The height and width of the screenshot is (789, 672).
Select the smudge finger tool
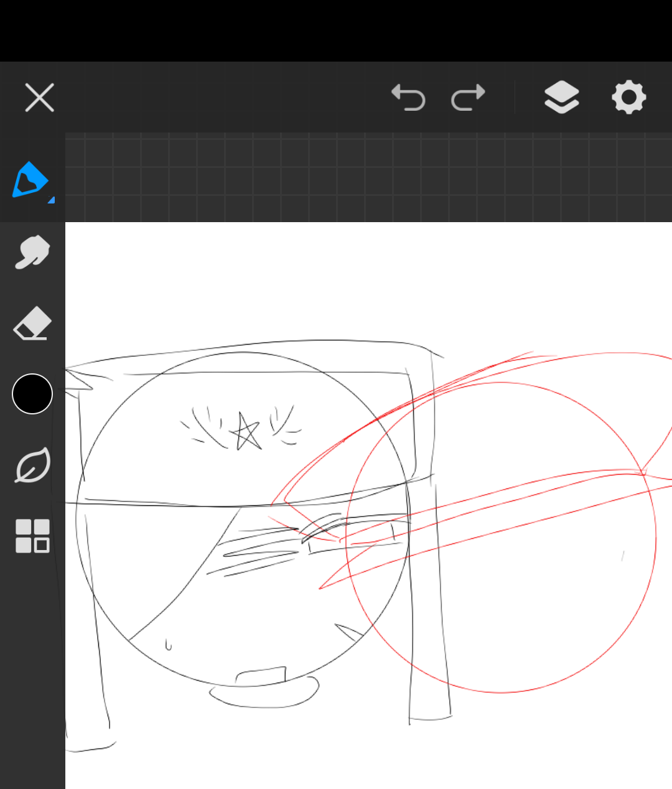32,252
